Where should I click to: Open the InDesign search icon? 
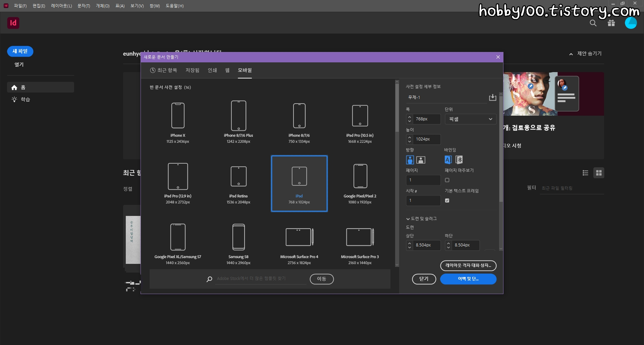593,23
